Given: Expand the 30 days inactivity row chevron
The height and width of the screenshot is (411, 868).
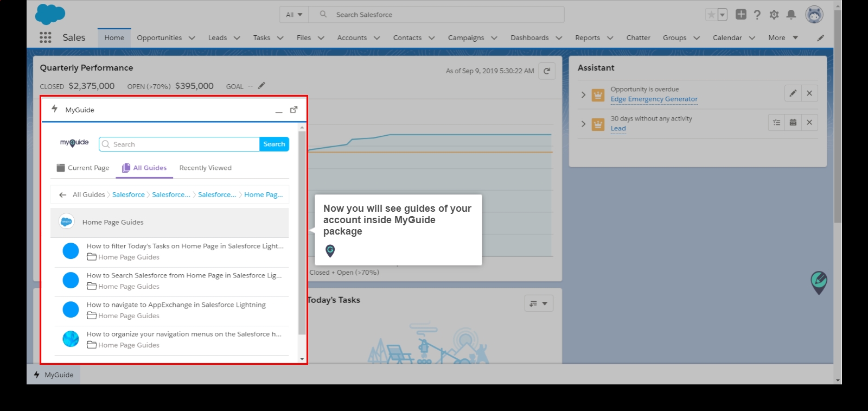Looking at the screenshot, I should (x=583, y=124).
